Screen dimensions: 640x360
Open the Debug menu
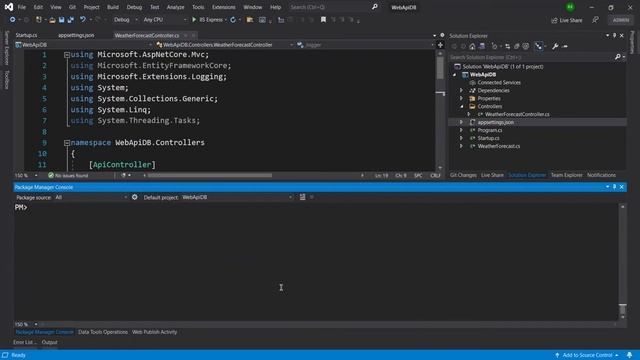pyautogui.click(x=134, y=7)
